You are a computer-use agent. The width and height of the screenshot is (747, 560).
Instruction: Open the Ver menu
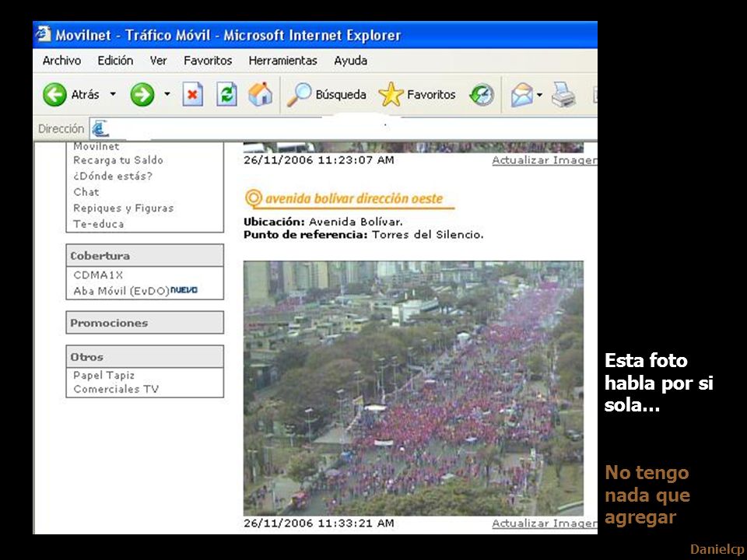point(158,61)
